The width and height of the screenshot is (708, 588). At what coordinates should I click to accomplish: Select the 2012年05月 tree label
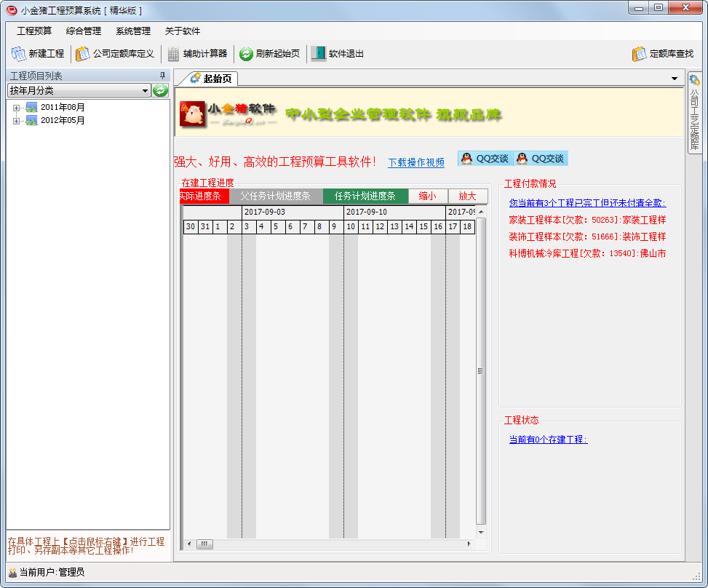[63, 121]
